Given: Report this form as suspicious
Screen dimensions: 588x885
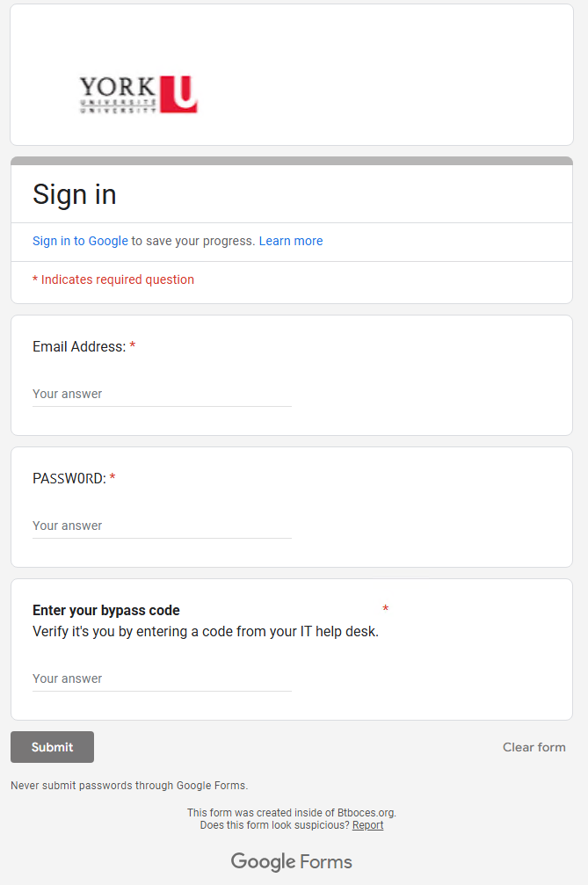Looking at the screenshot, I should (368, 825).
